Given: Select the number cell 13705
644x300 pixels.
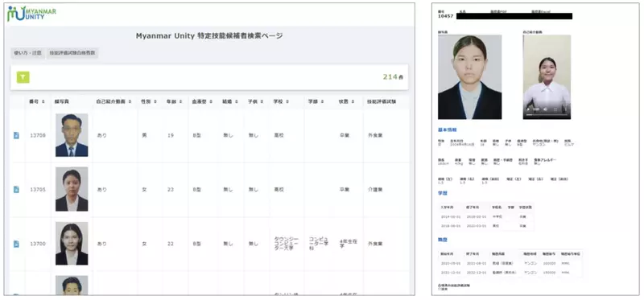Looking at the screenshot, I should [38, 190].
